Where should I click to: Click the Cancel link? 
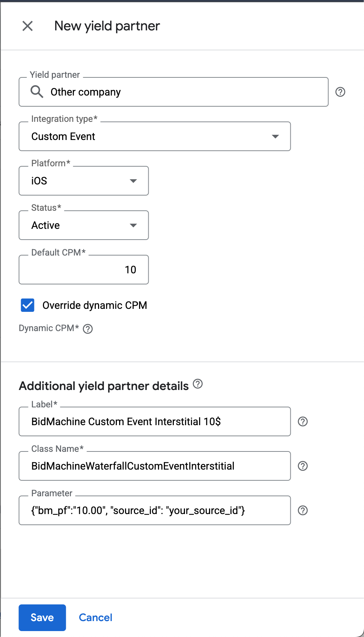[x=95, y=617]
